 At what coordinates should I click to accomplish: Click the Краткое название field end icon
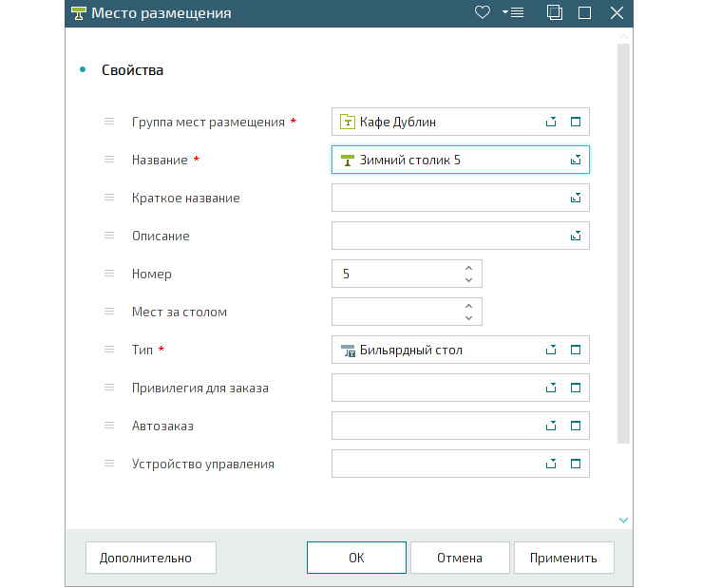click(x=575, y=198)
